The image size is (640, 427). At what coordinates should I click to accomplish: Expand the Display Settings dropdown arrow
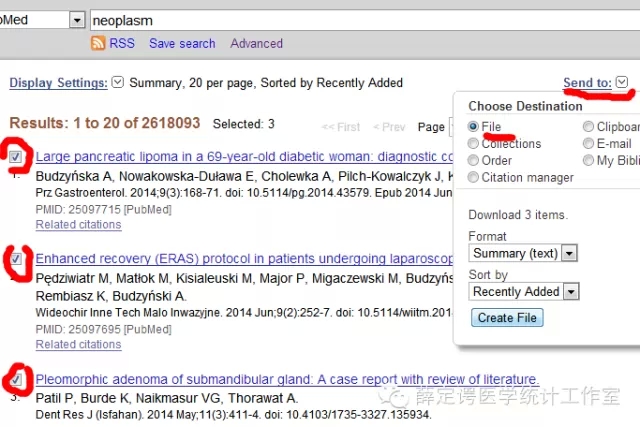[x=118, y=82]
